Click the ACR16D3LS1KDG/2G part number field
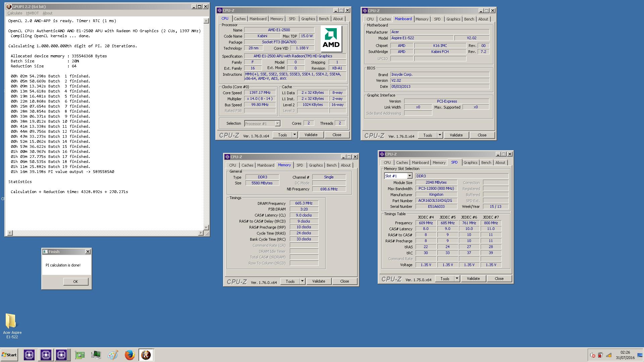Viewport: 644px width, 362px height. (436, 201)
